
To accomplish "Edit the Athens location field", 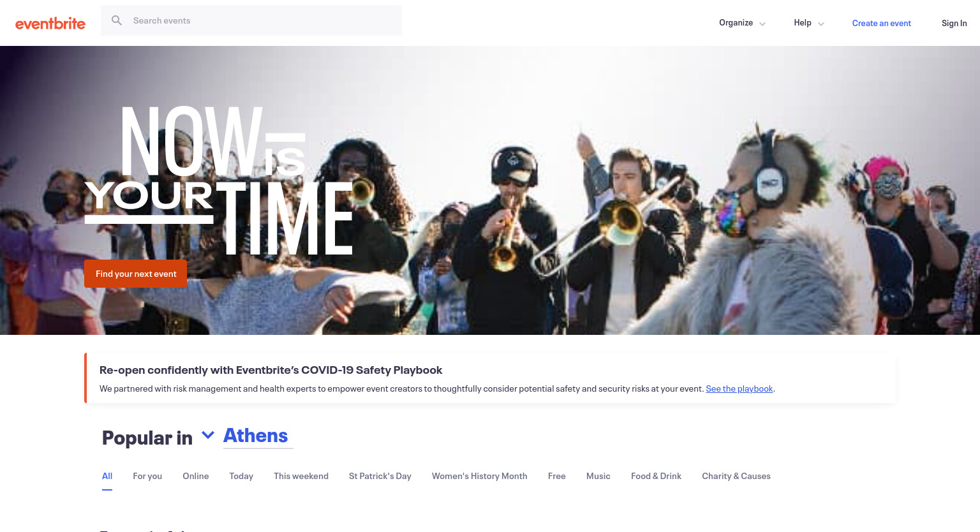I will click(258, 436).
